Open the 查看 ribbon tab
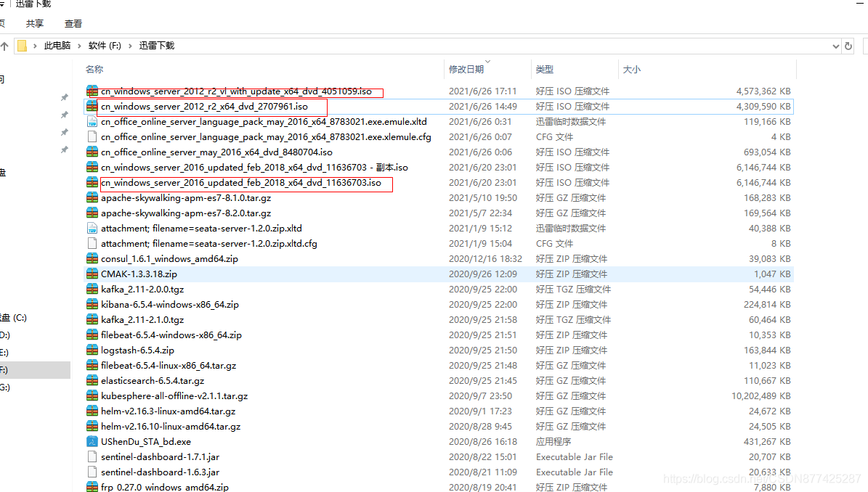The height and width of the screenshot is (492, 868). [x=73, y=24]
